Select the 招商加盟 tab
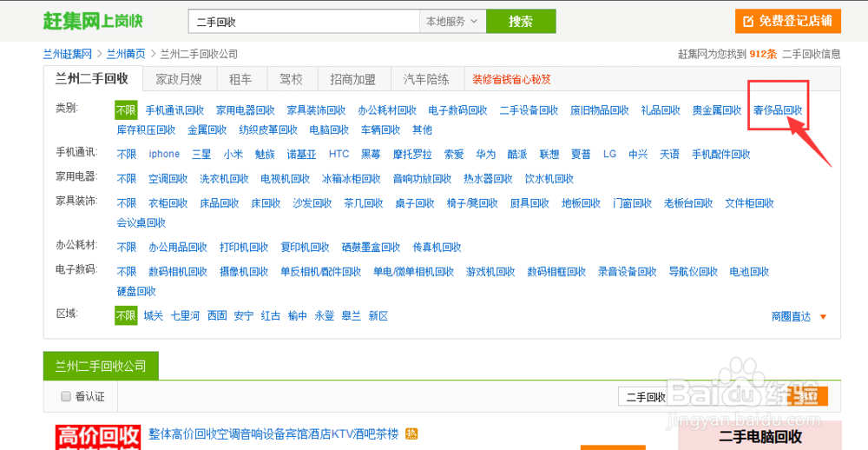Image resolution: width=868 pixels, height=450 pixels. (x=353, y=79)
